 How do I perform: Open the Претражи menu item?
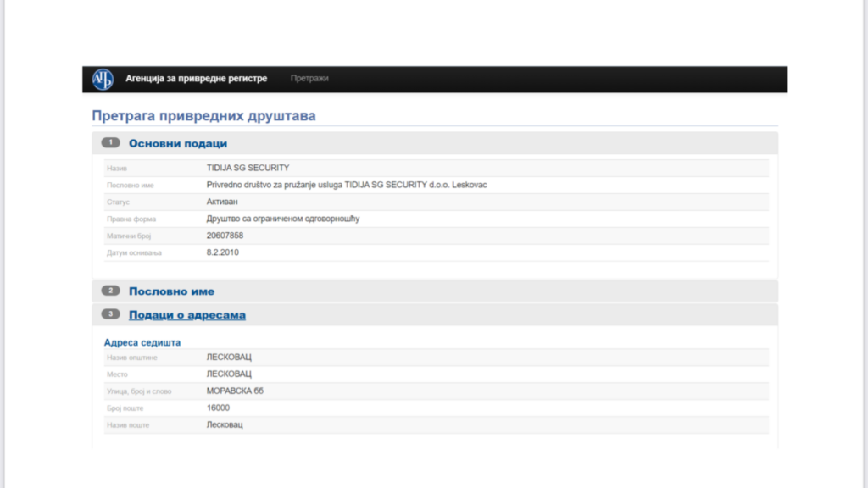click(x=309, y=79)
